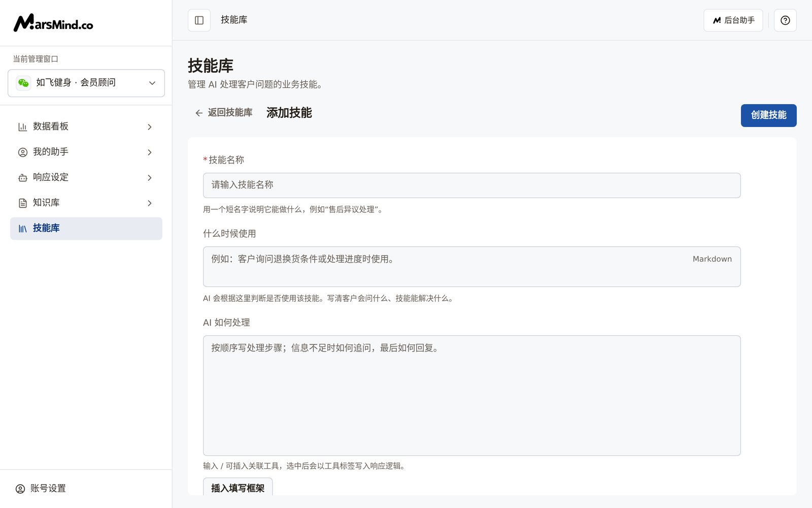Expand the 响应设定 chevron
Image resolution: width=812 pixels, height=508 pixels.
click(x=150, y=178)
